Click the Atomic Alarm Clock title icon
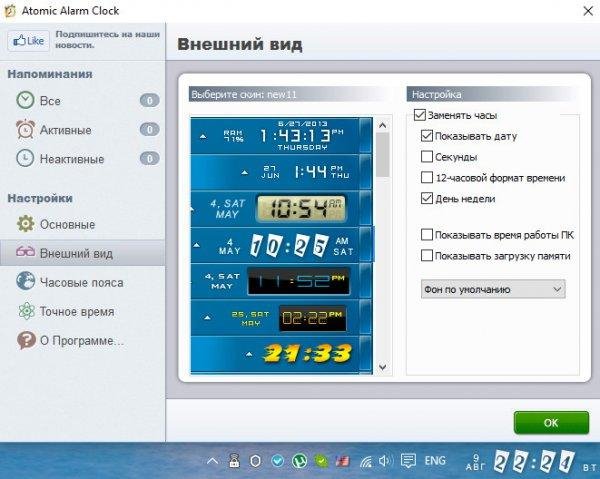 pyautogui.click(x=10, y=11)
